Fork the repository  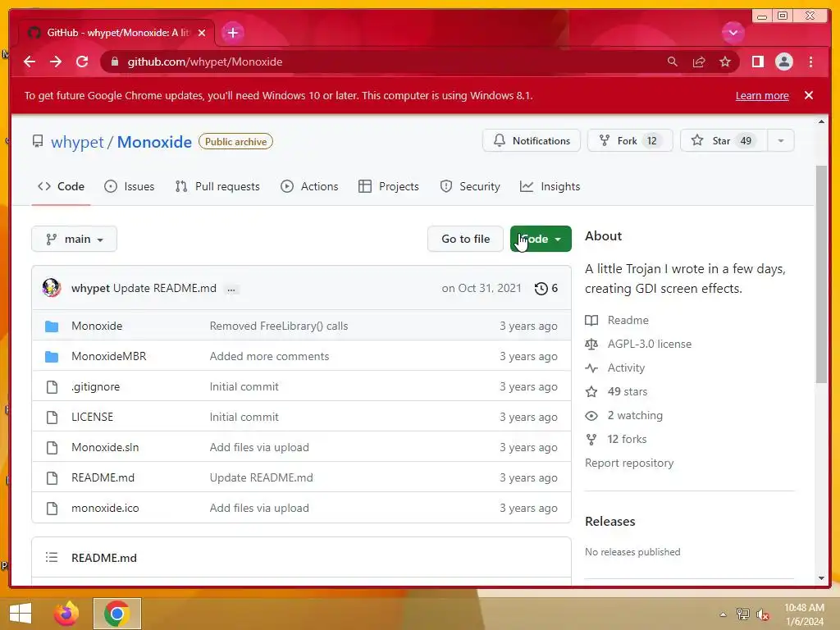(x=629, y=141)
